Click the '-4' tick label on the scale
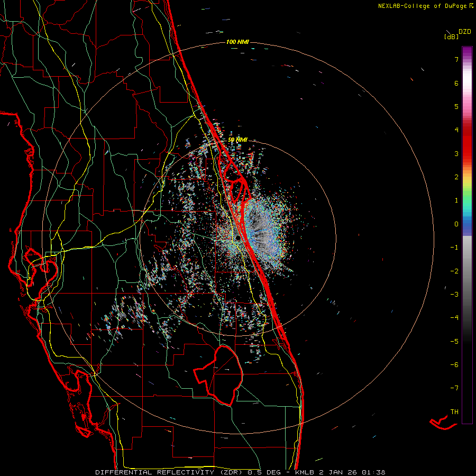Viewport: 476px width, 476px height. 454,318
